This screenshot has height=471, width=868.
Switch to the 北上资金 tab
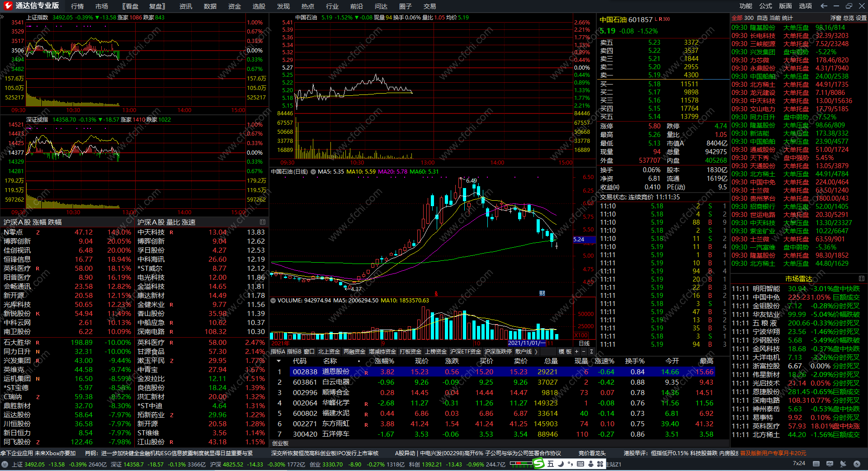329,351
